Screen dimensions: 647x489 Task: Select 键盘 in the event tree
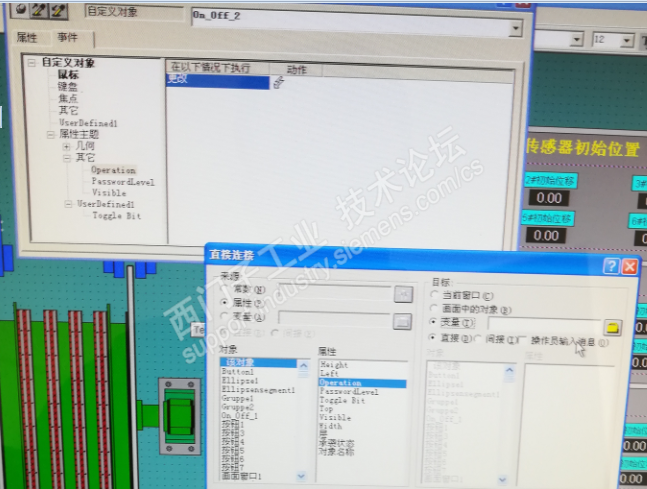(x=67, y=87)
